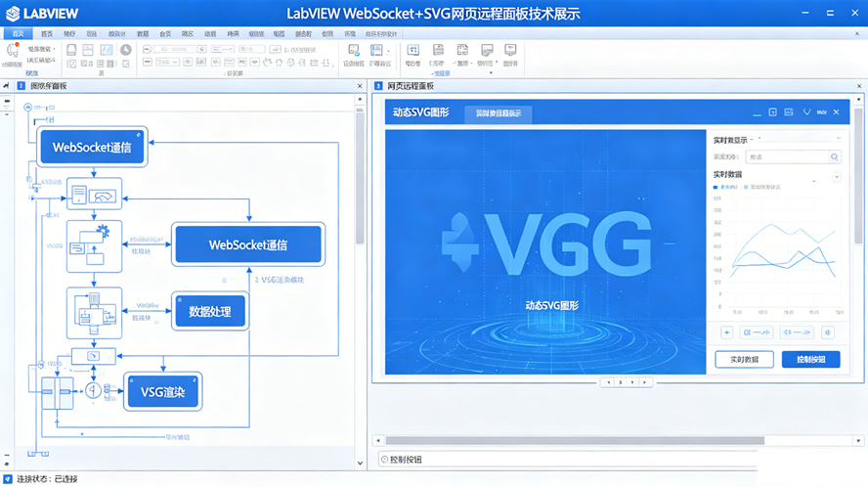Click the down arrow of the block diagram scrollbar
868x487 pixels.
coord(361,464)
